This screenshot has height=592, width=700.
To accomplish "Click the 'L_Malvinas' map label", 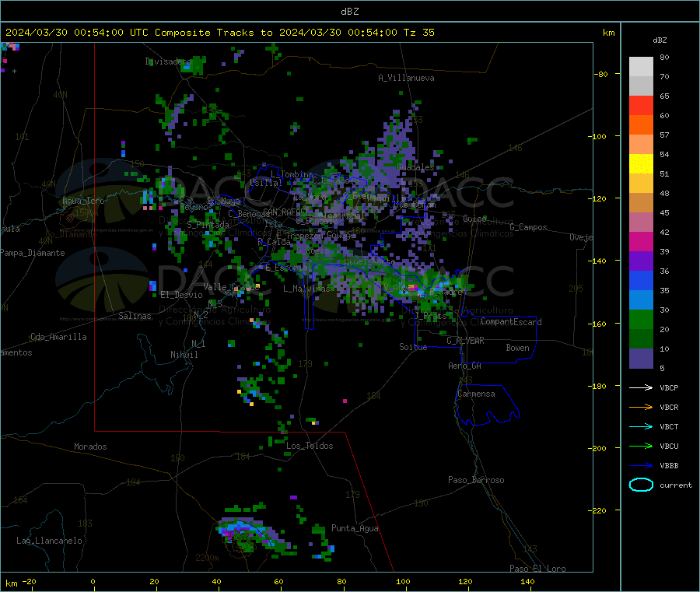I will tap(306, 289).
